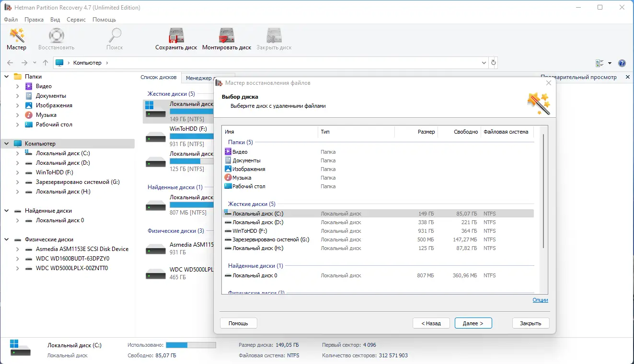Image resolution: width=634 pixels, height=364 pixels.
Task: Open the Опции link
Action: (540, 300)
